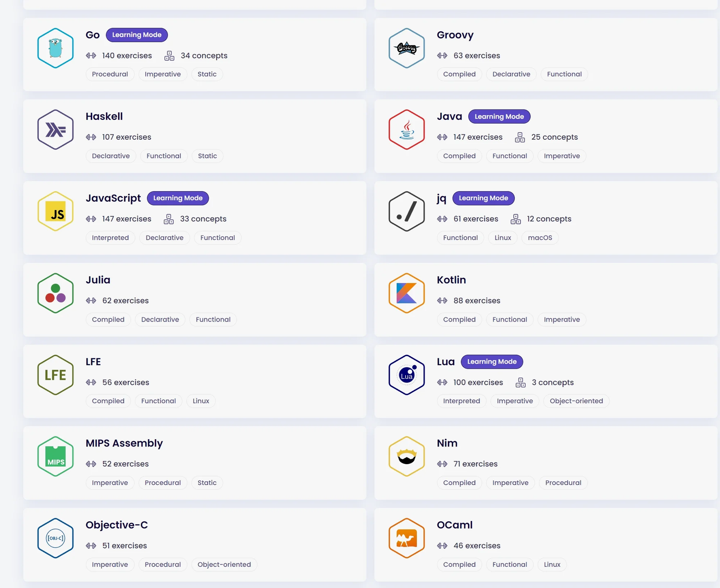Open the Groovy track title

(455, 35)
